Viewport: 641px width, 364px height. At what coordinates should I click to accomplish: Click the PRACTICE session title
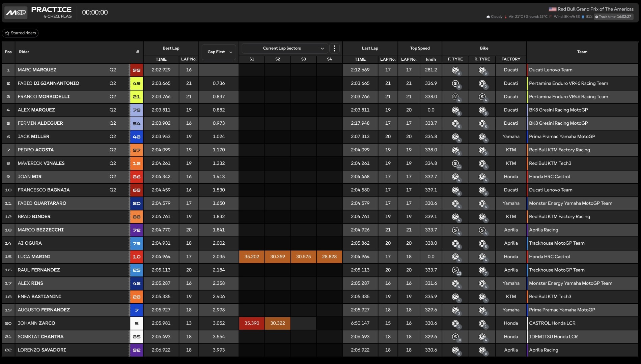coord(51,10)
